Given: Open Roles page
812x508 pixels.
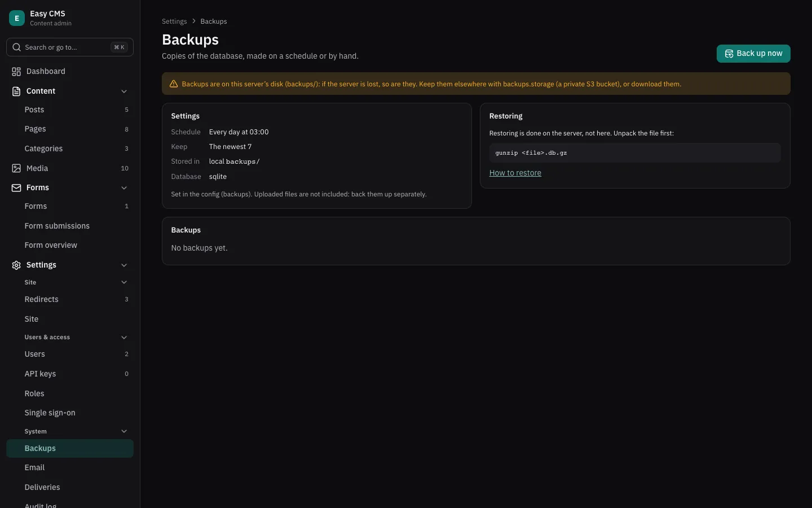Looking at the screenshot, I should pos(70,393).
